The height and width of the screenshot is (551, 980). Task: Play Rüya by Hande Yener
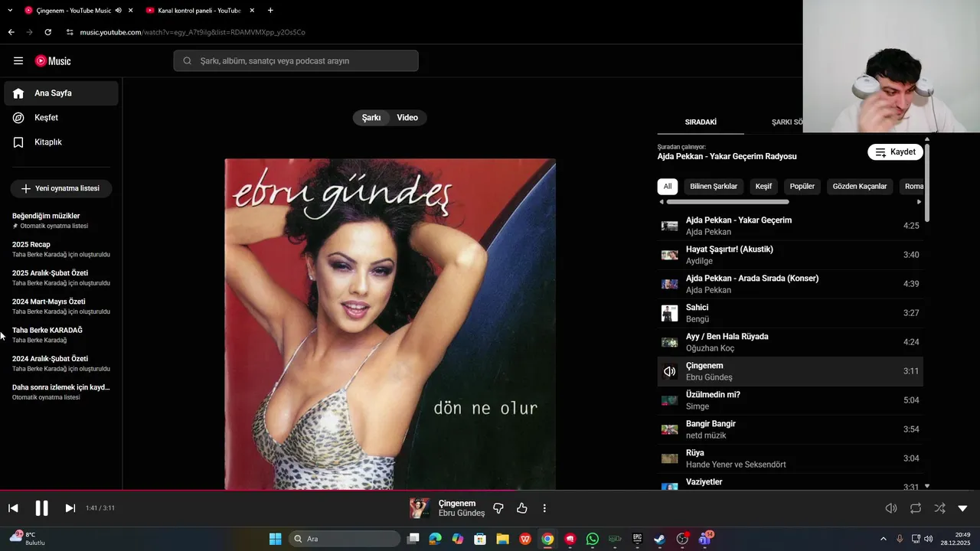click(x=790, y=458)
